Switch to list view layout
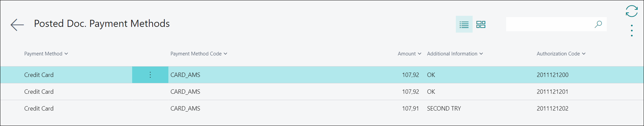 tap(464, 24)
